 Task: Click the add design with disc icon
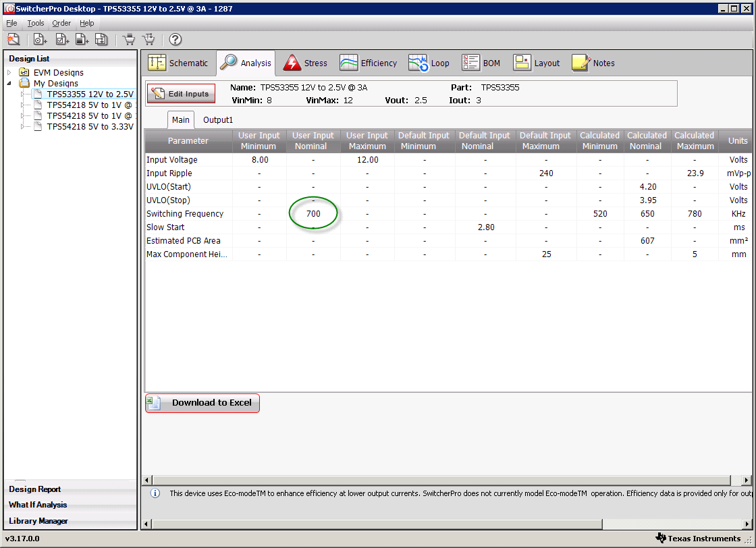40,40
